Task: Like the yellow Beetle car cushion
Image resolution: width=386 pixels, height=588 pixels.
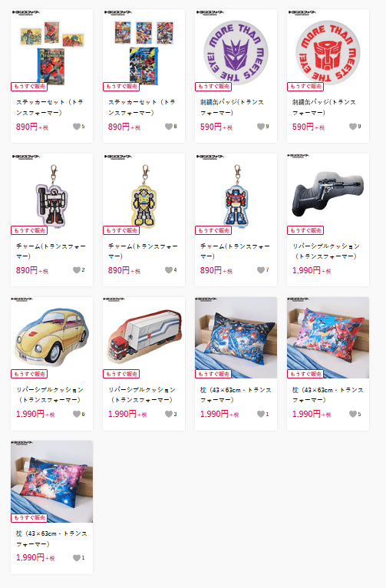Action: 77,414
